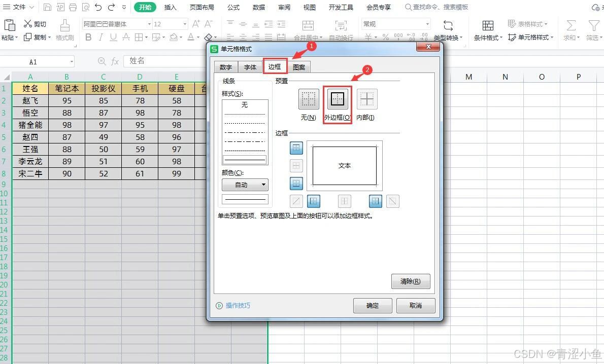
Task: Click the fx insert function icon
Action: tap(115, 61)
